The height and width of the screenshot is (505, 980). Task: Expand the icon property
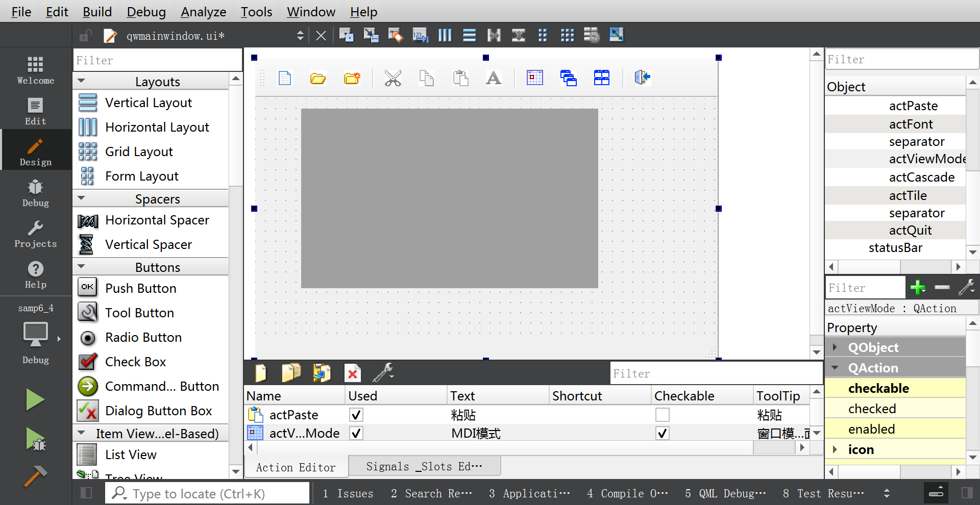pos(835,449)
